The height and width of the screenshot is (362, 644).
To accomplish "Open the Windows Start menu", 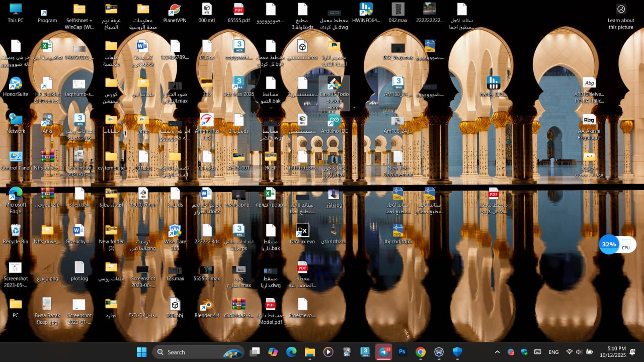I will [141, 352].
